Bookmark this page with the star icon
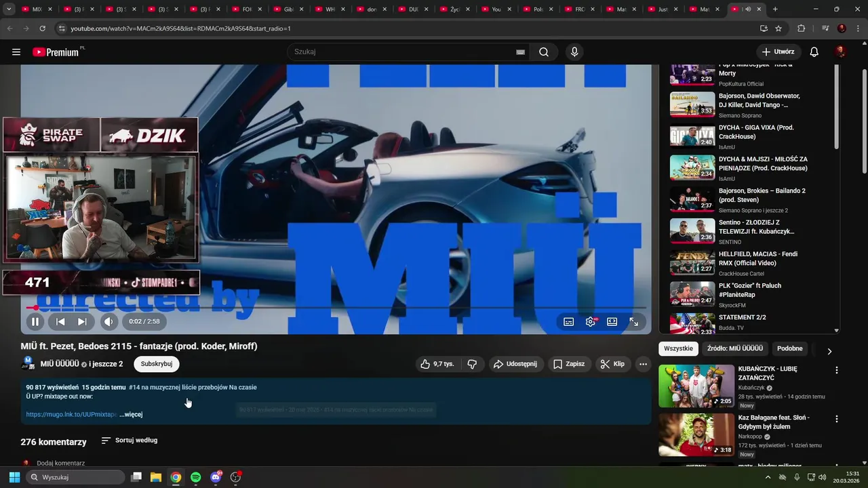 [778, 28]
